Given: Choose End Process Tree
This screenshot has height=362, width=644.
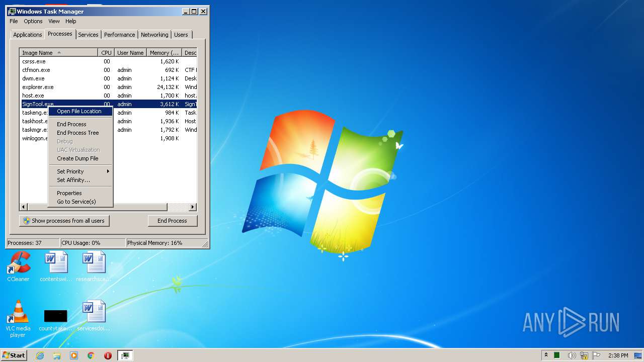Looking at the screenshot, I should tap(80, 133).
